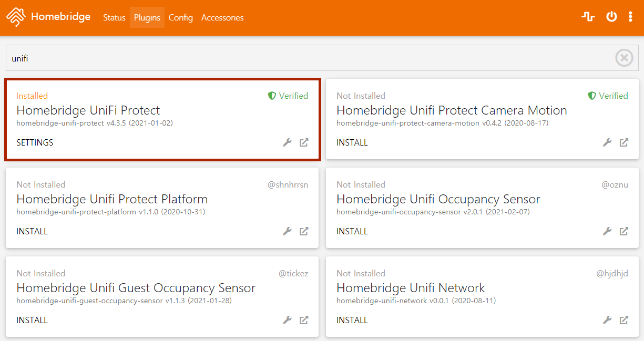Click version text homebridge-unifi-occupancy-sensor v2.0.1

(433, 212)
